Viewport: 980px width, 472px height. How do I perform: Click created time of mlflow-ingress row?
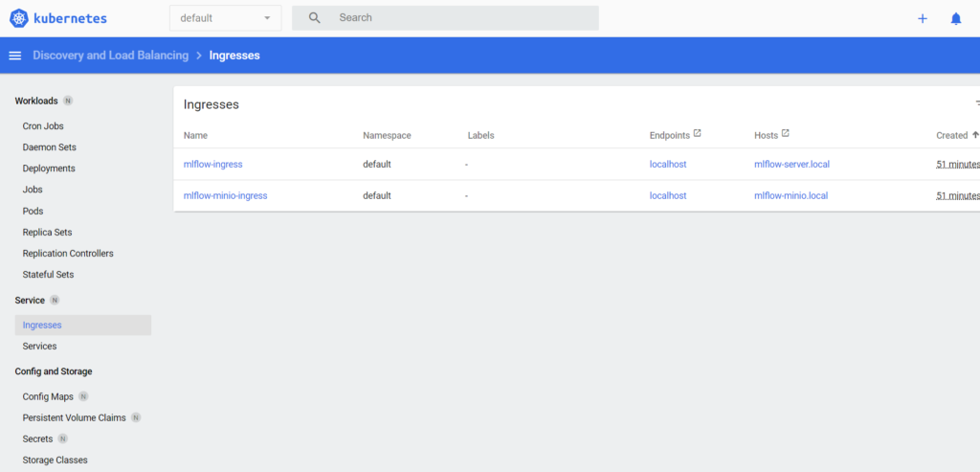click(957, 165)
